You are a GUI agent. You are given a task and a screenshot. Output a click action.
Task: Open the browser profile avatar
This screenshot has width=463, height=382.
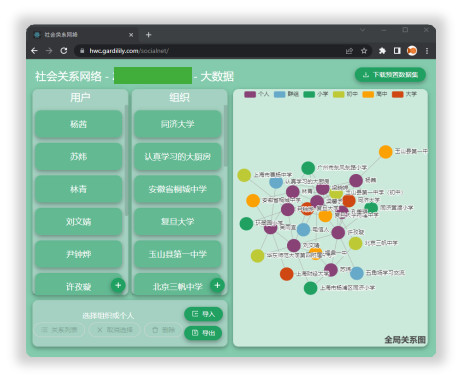pyautogui.click(x=412, y=51)
